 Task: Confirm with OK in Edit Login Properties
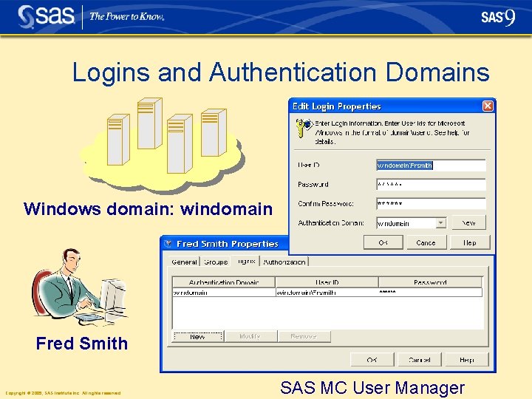click(x=383, y=242)
